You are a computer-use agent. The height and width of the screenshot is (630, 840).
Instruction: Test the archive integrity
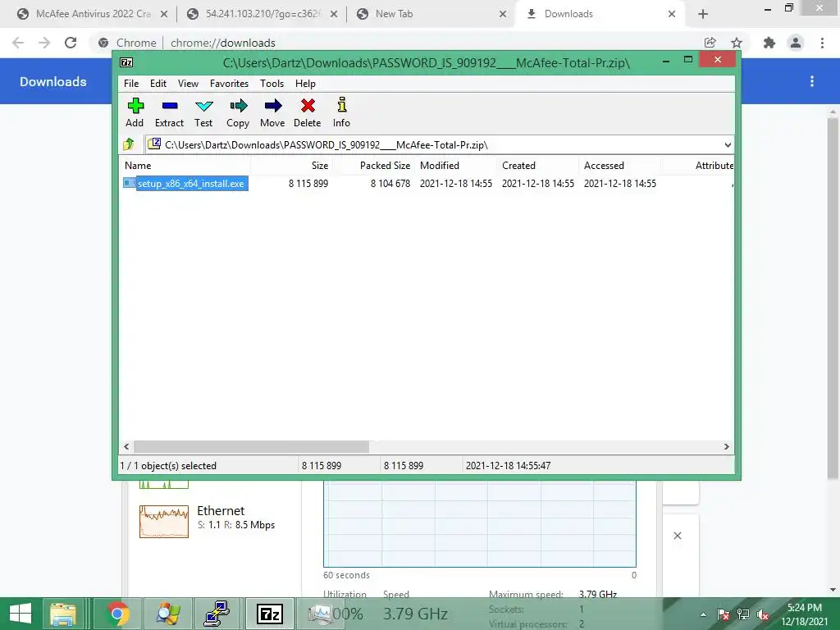tap(203, 112)
